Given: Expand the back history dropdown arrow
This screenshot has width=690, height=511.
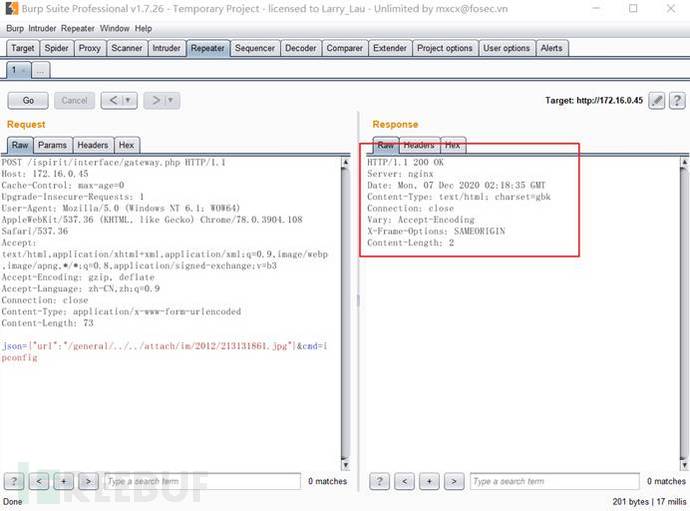Looking at the screenshot, I should (130, 100).
